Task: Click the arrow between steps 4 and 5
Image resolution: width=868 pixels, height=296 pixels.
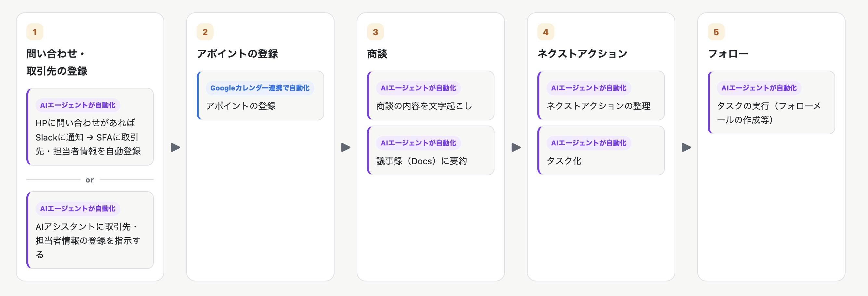Action: (686, 147)
